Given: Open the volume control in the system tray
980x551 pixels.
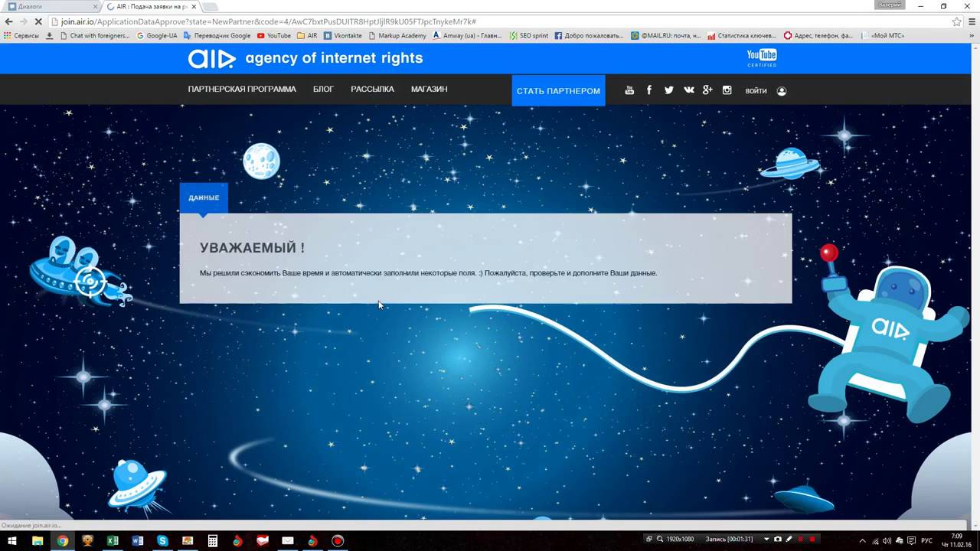Looking at the screenshot, I should tap(887, 541).
